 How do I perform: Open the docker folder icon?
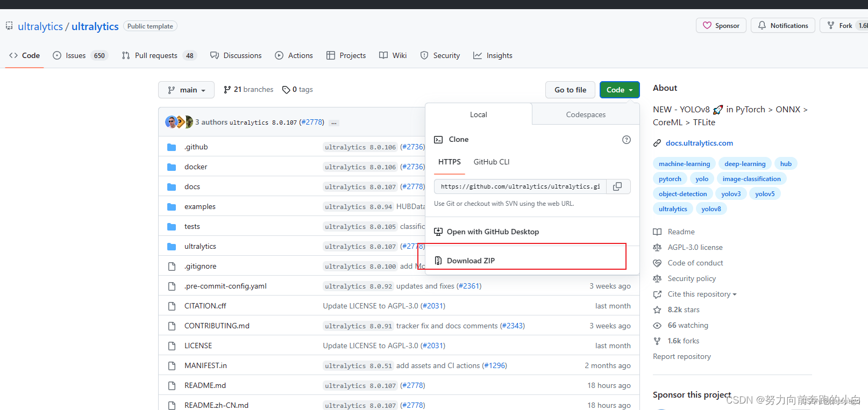coord(172,167)
